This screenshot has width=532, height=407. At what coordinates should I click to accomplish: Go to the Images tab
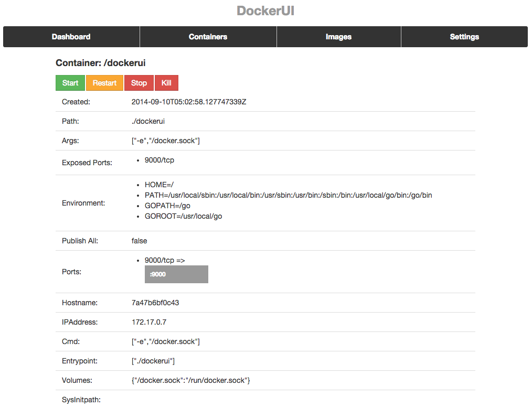[338, 37]
